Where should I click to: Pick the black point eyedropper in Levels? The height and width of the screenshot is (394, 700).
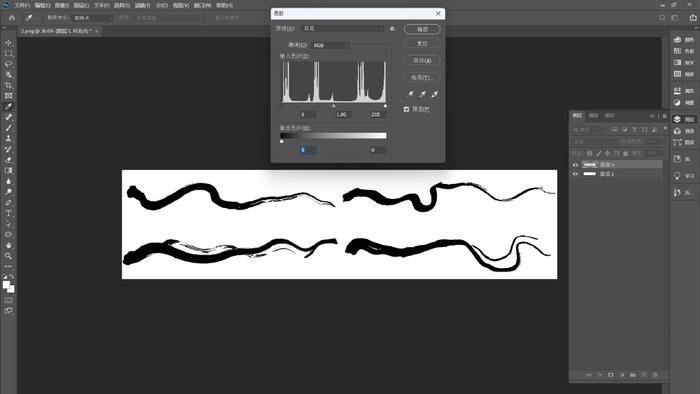click(410, 94)
